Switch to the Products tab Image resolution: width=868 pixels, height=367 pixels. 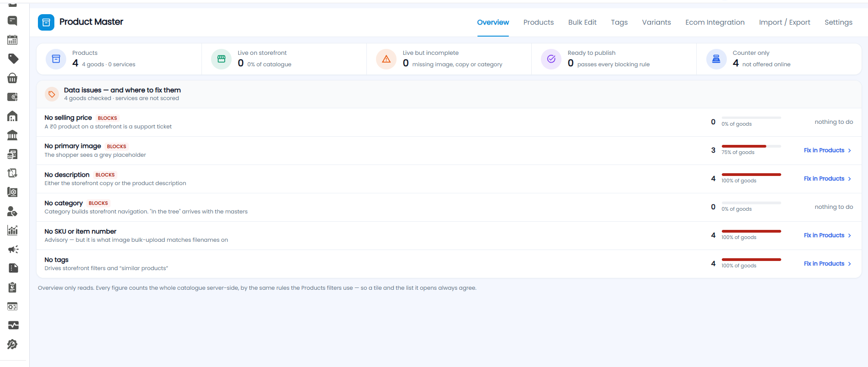(539, 22)
